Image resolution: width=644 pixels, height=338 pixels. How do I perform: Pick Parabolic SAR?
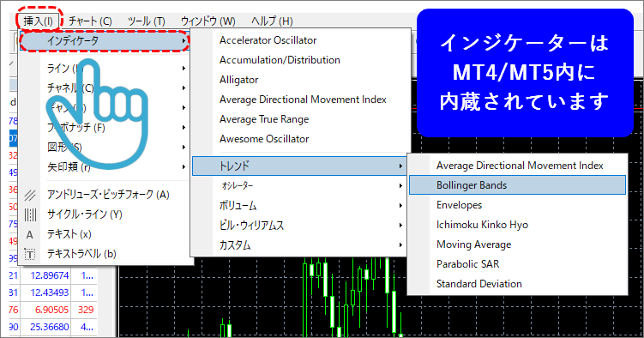(468, 264)
